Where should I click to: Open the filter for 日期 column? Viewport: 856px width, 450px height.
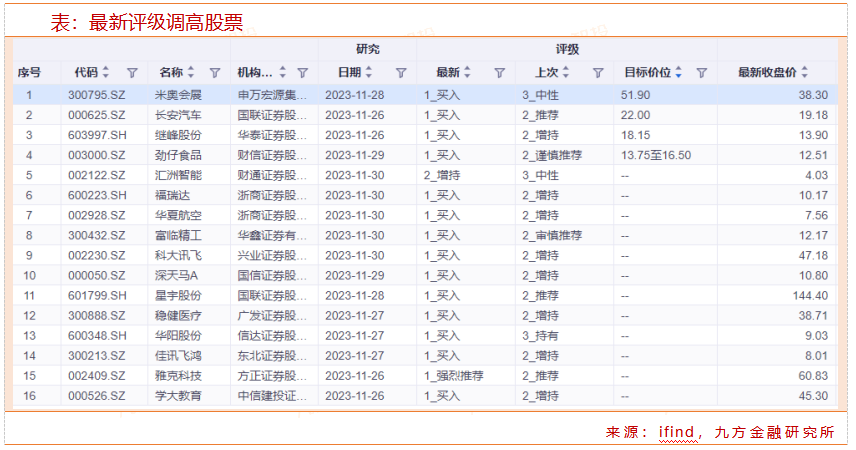(x=401, y=73)
